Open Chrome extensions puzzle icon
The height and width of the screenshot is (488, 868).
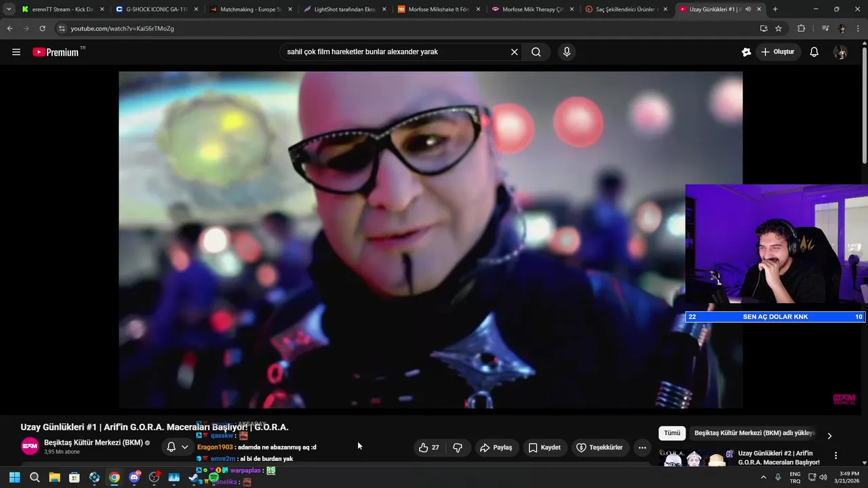pyautogui.click(x=802, y=28)
